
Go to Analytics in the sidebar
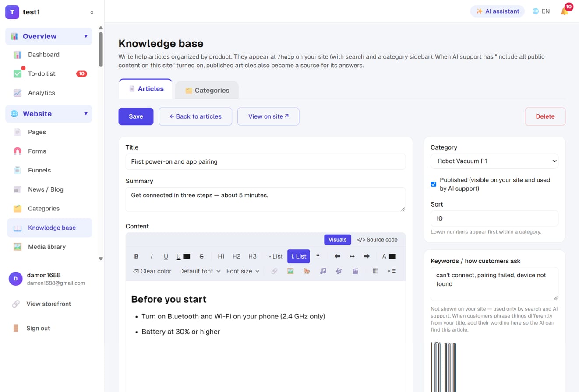pyautogui.click(x=49, y=93)
